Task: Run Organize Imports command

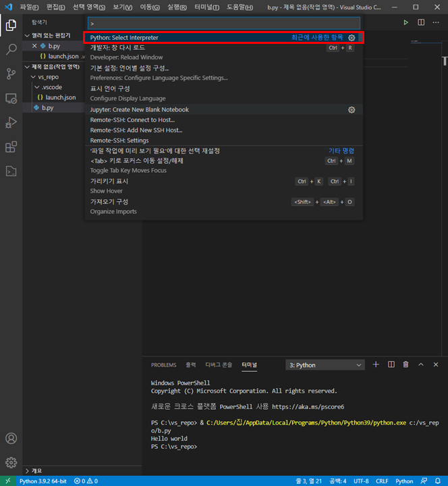Action: tap(223, 207)
